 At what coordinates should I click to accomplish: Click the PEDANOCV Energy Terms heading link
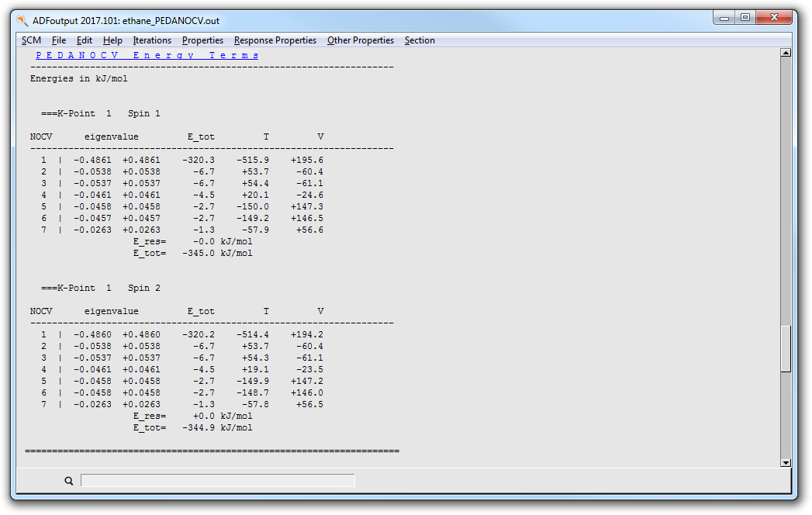pos(147,55)
